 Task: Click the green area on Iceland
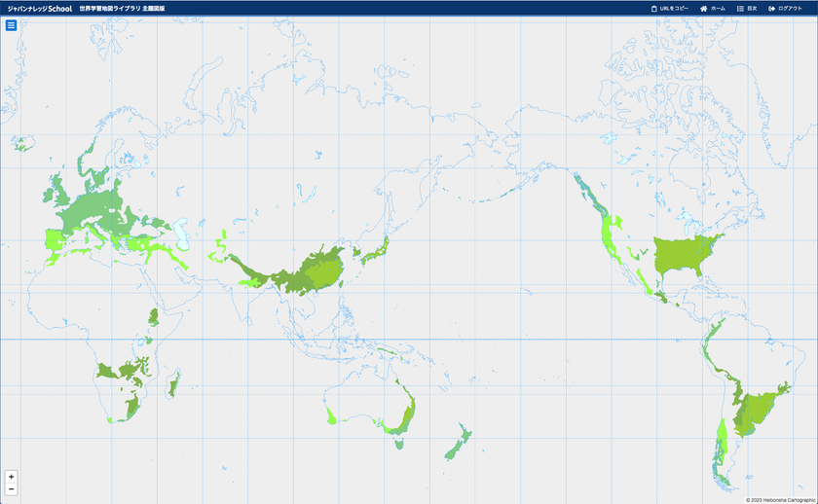(x=21, y=143)
